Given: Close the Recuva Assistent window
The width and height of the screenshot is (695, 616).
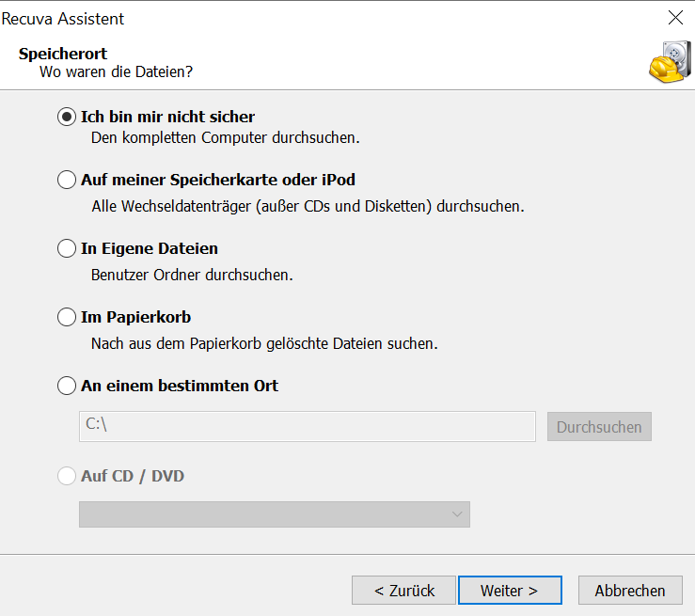Looking at the screenshot, I should click(x=674, y=18).
